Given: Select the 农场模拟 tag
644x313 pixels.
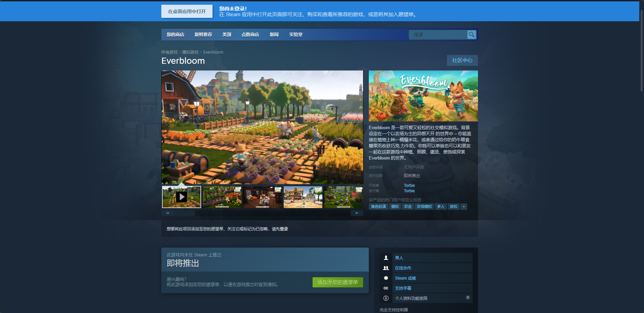Looking at the screenshot, I should [x=424, y=206].
